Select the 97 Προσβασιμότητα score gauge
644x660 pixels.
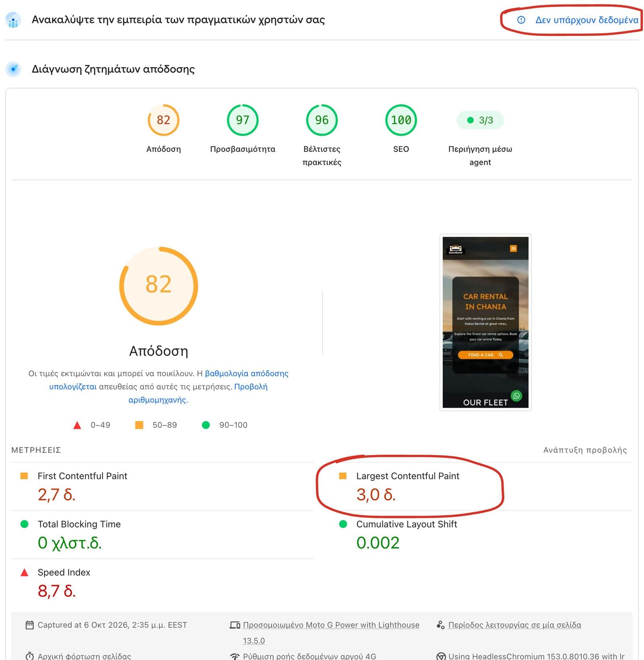243,120
